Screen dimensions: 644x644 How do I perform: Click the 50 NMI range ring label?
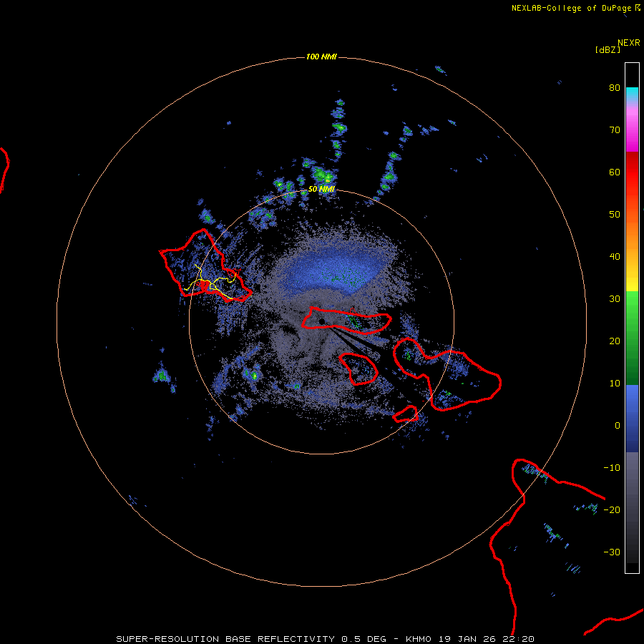coord(321,190)
